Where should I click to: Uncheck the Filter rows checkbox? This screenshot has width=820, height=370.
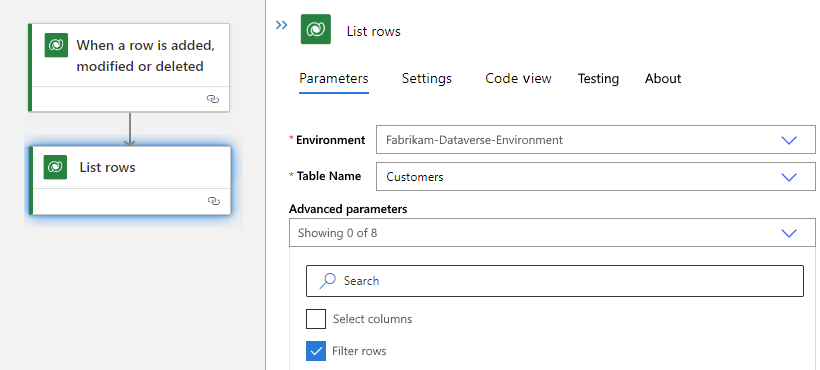pos(316,351)
